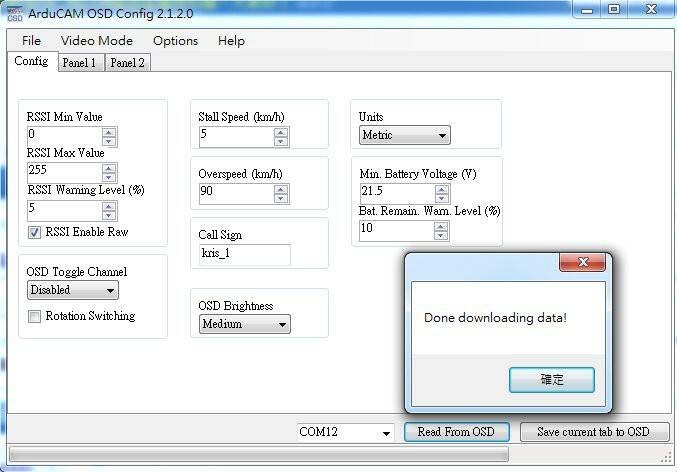This screenshot has height=472, width=677.
Task: Maximize the ArduCAM OSD Config window
Action: tap(614, 10)
